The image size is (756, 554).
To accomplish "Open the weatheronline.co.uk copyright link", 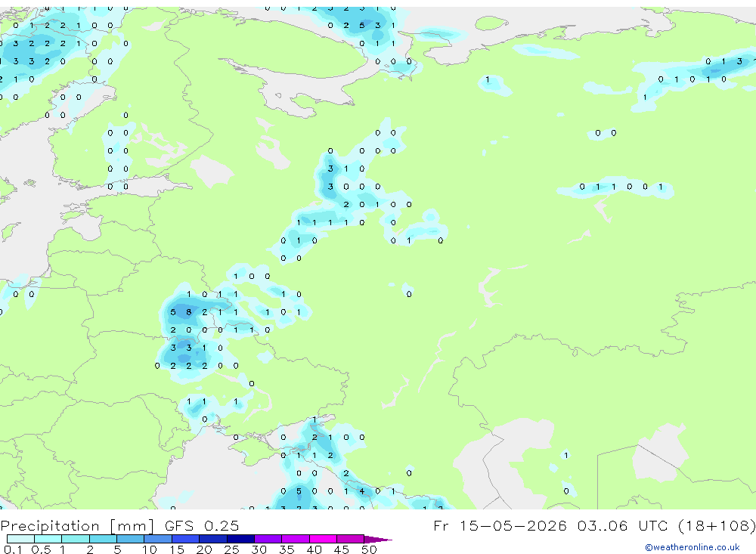I will pyautogui.click(x=692, y=547).
